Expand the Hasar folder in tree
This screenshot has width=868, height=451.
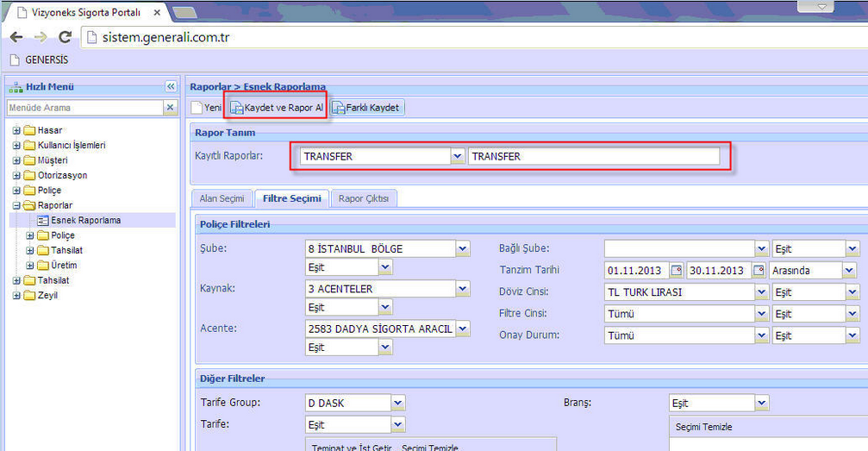[x=17, y=130]
